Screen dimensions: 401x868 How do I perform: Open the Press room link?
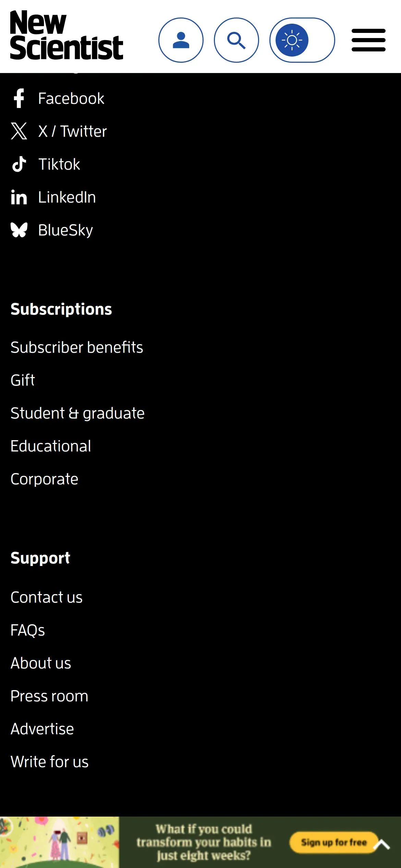pos(49,696)
